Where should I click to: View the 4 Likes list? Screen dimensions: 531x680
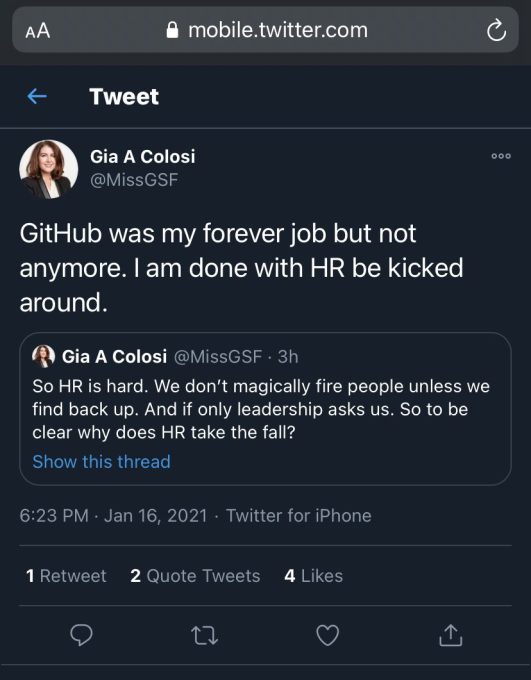(x=314, y=576)
